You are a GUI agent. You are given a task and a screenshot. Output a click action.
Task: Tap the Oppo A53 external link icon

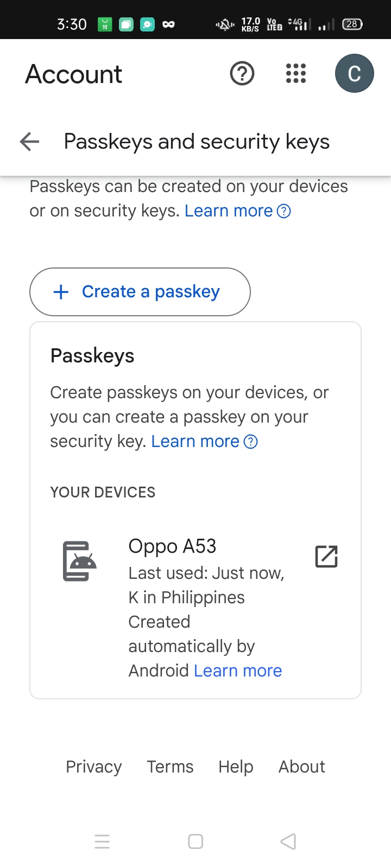pyautogui.click(x=326, y=557)
